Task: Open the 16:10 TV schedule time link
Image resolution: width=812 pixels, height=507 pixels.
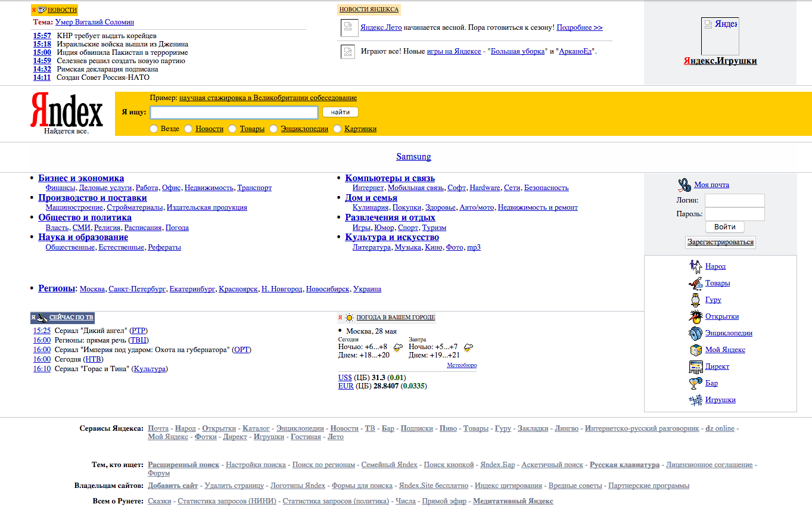Action: click(x=42, y=369)
